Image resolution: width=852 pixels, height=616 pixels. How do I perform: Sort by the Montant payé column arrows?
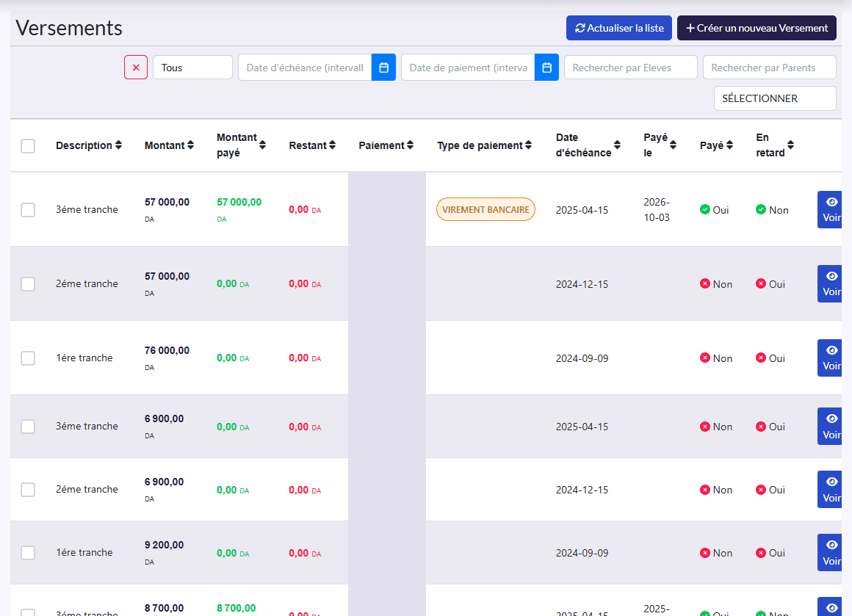click(262, 145)
